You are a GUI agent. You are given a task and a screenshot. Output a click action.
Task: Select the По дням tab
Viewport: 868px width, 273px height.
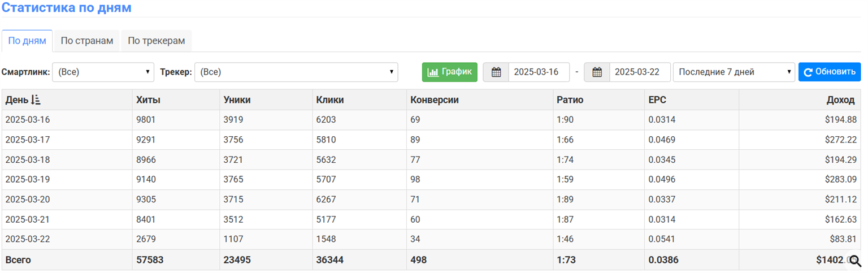coord(27,41)
